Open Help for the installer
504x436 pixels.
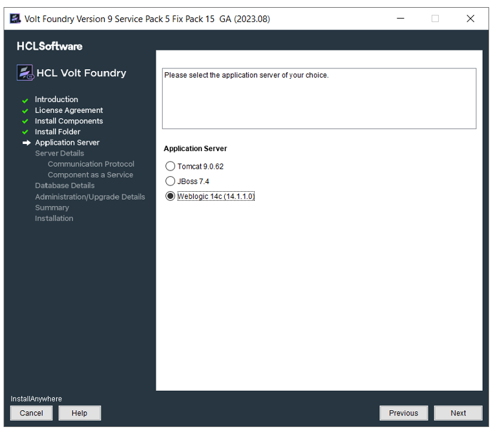point(79,413)
